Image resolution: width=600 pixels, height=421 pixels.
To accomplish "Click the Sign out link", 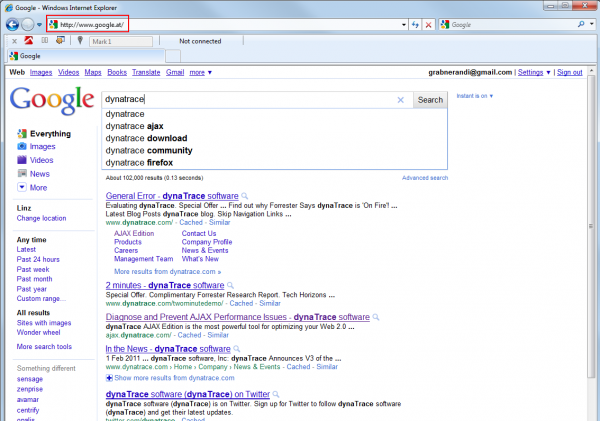I will coord(569,72).
